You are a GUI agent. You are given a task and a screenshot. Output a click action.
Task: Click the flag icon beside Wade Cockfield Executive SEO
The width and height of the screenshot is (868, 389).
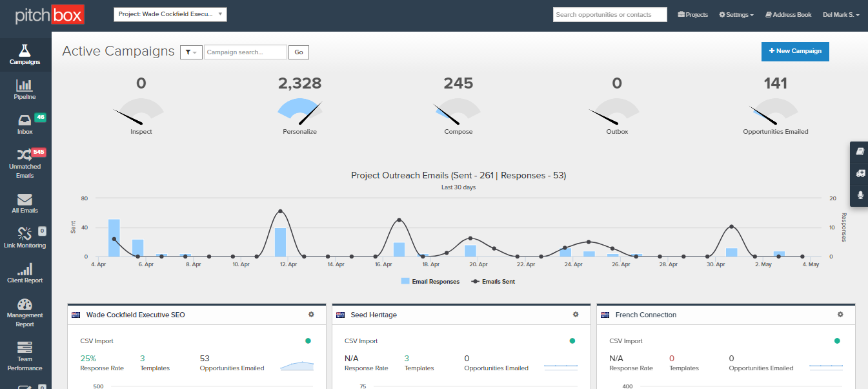(76, 315)
